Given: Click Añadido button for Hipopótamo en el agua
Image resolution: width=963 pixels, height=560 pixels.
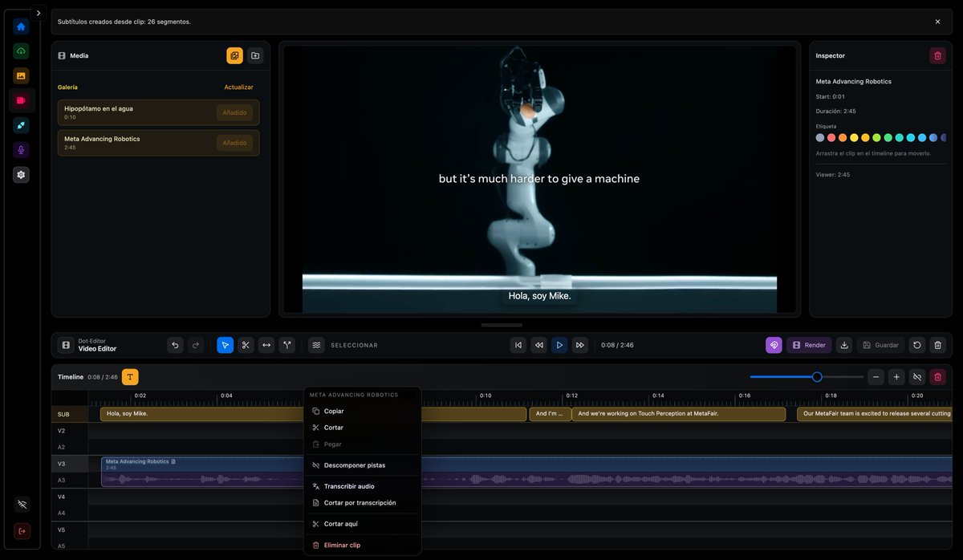Looking at the screenshot, I should [x=234, y=112].
